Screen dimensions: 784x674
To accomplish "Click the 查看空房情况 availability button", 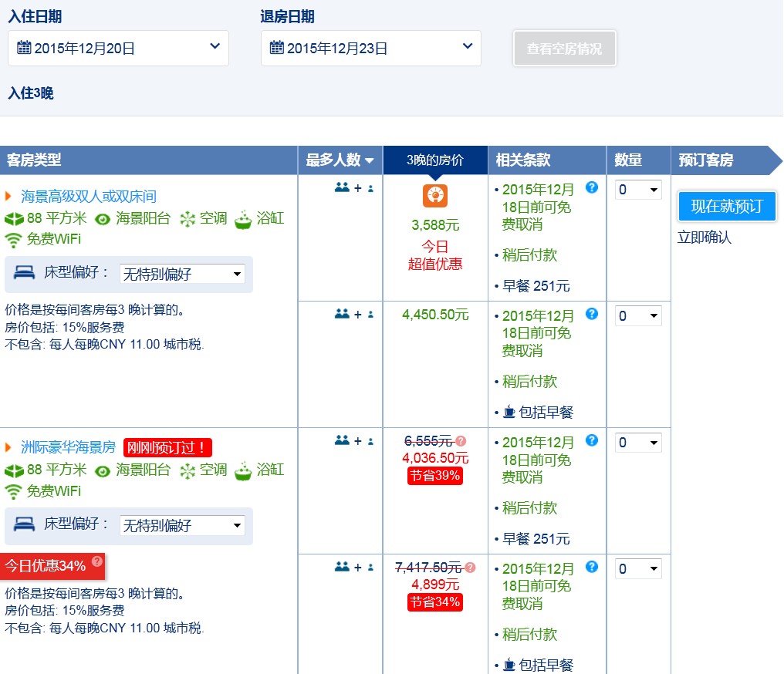I will [x=564, y=48].
